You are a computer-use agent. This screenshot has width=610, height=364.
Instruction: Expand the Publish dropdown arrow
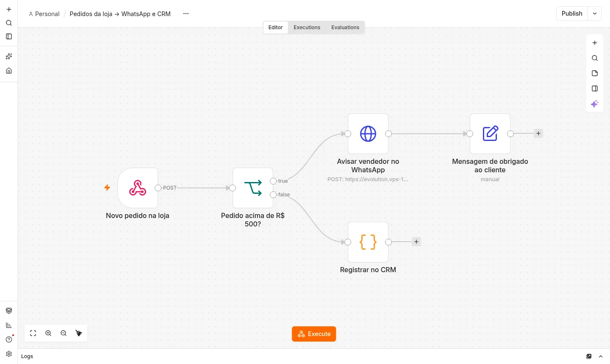[595, 14]
